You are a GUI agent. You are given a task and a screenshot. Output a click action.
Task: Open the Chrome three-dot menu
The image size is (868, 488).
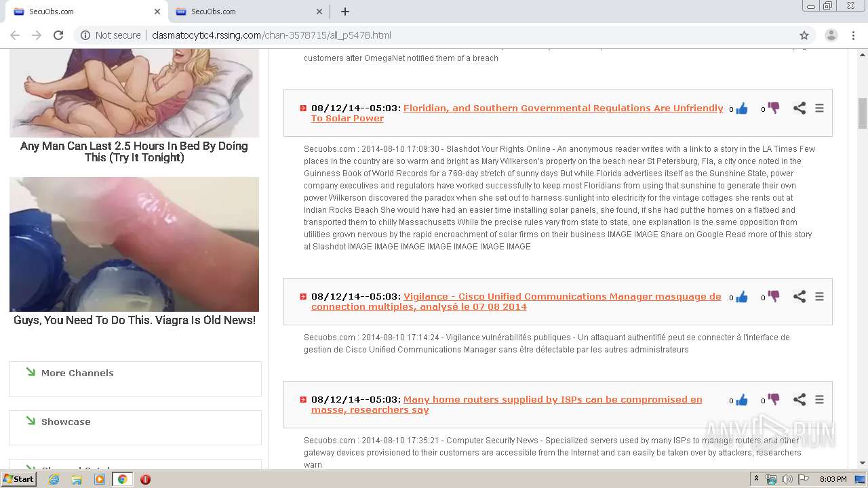tap(853, 35)
